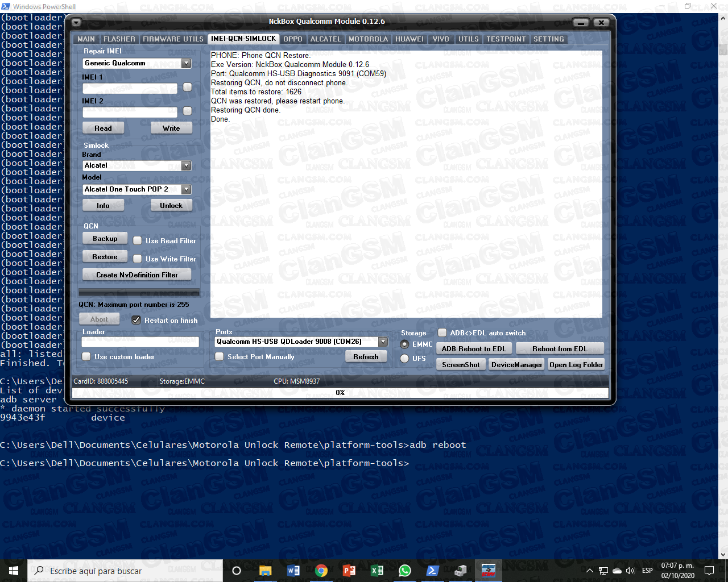Open the HUAWEI tab
This screenshot has height=582, width=728.
point(409,39)
